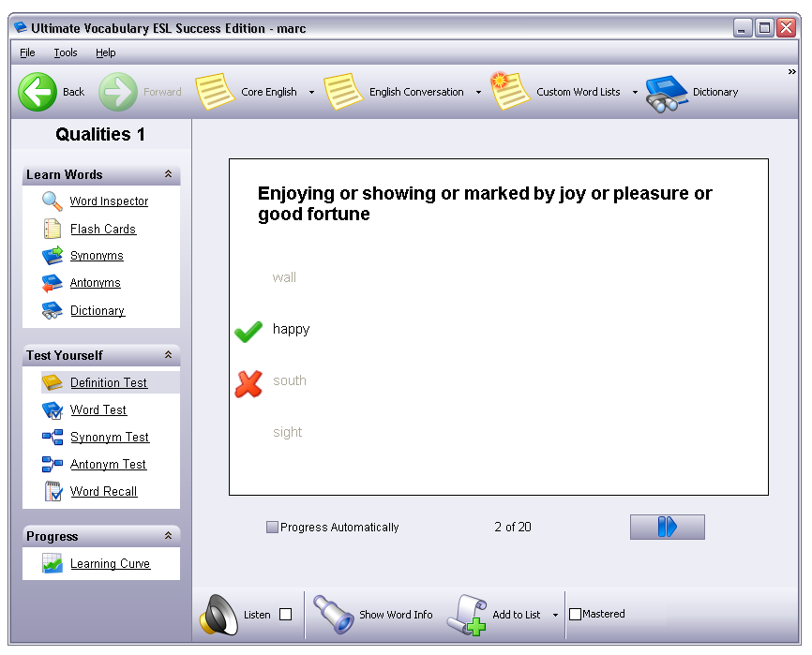812x655 pixels.
Task: Start the Word Test link
Action: pyautogui.click(x=98, y=409)
